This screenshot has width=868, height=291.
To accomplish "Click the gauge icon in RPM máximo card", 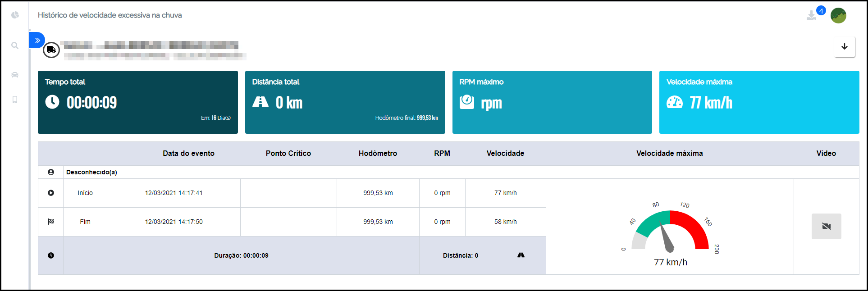I will (x=467, y=102).
